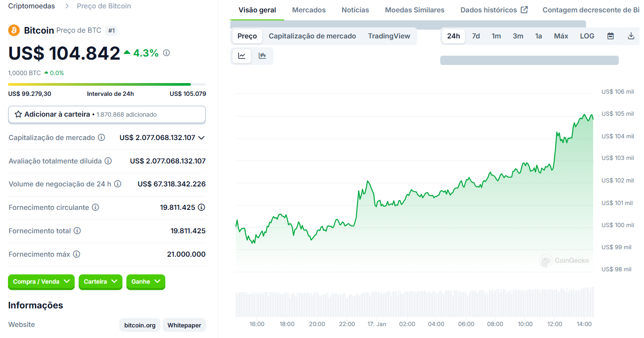
Task: Click the Informações heading
Action: [36, 305]
